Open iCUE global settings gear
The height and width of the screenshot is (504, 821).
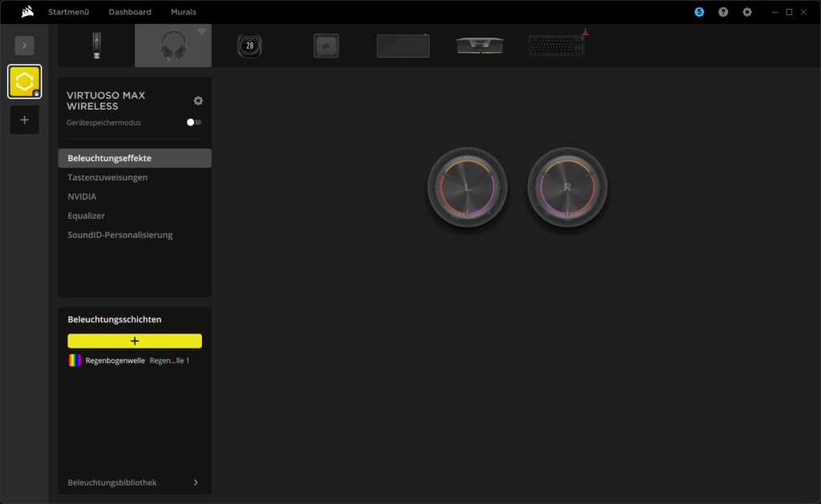[x=747, y=12]
